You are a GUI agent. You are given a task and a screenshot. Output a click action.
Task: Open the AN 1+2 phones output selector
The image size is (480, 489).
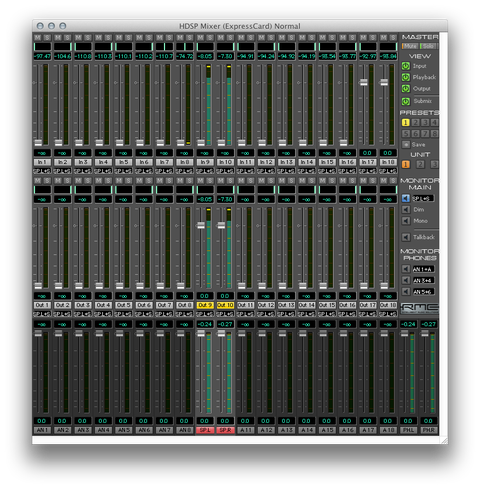[x=423, y=269]
